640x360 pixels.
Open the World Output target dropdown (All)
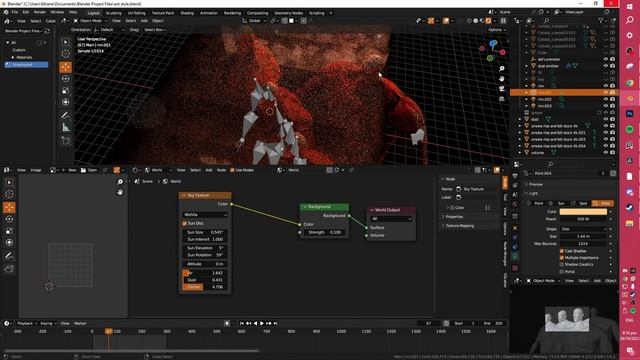(x=391, y=219)
